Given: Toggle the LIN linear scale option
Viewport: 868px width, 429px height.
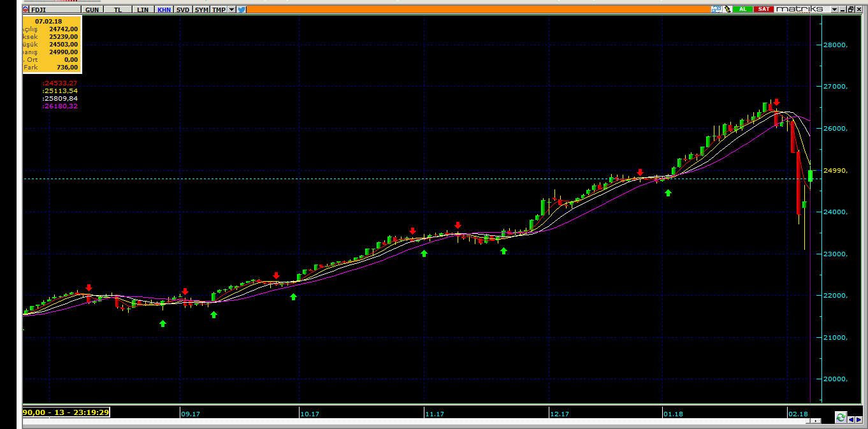Looking at the screenshot, I should [143, 10].
